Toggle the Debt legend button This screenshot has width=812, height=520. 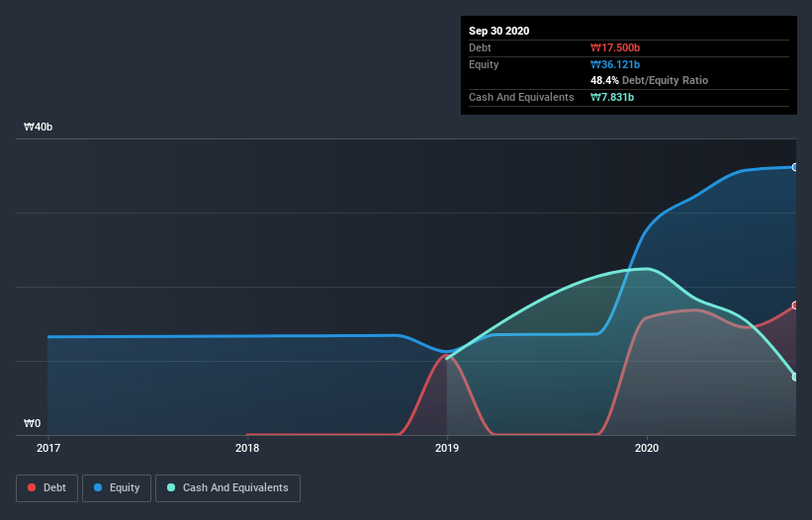click(x=47, y=488)
